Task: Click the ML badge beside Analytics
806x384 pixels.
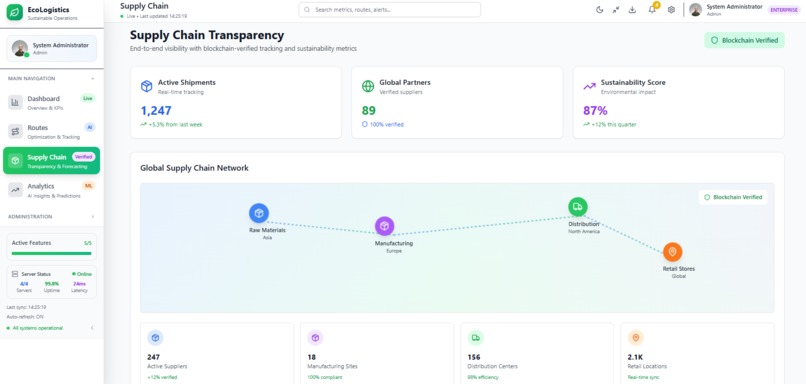Action: 88,186
